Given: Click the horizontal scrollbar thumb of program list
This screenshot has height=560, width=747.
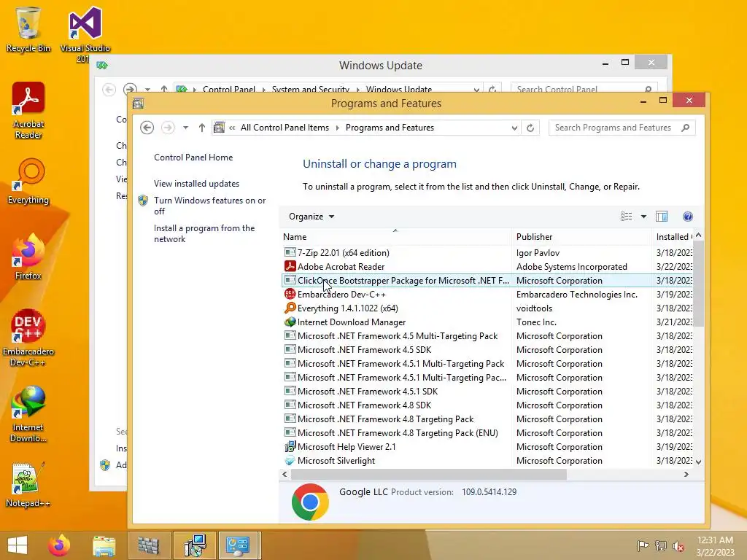Looking at the screenshot, I should point(429,474).
